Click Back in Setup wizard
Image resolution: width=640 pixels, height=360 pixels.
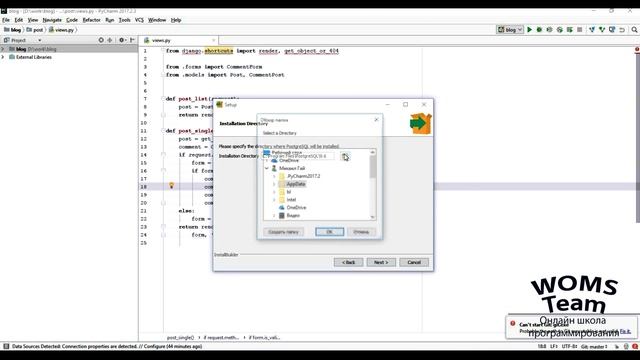pos(348,262)
